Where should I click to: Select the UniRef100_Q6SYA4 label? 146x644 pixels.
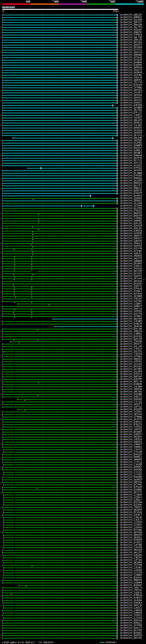click(x=131, y=319)
